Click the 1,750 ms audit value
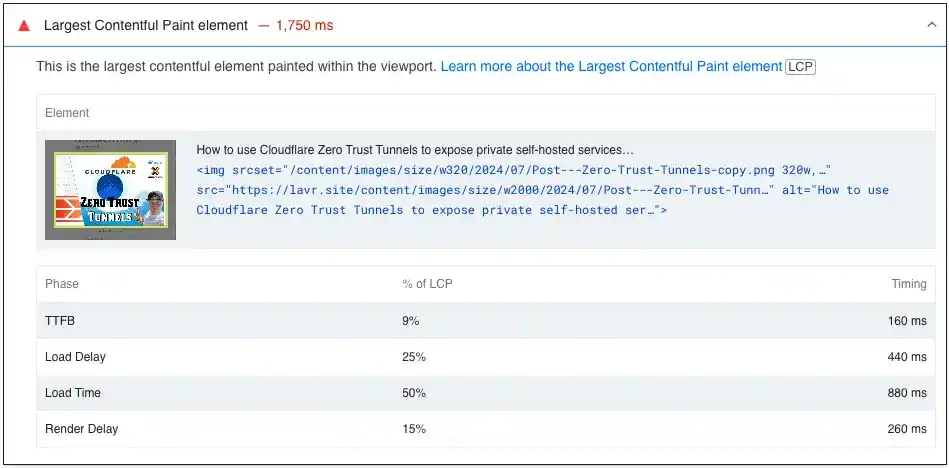Image resolution: width=949 pixels, height=468 pixels. 305,25
